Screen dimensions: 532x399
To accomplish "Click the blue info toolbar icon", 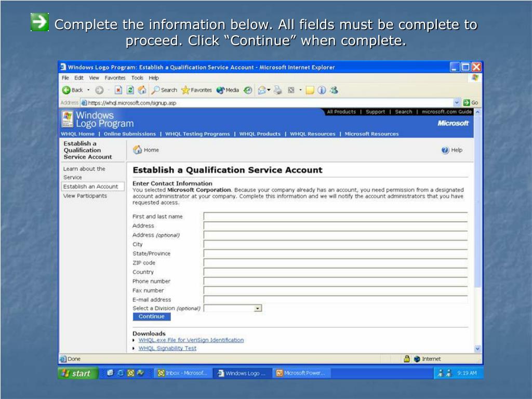I will coord(322,90).
